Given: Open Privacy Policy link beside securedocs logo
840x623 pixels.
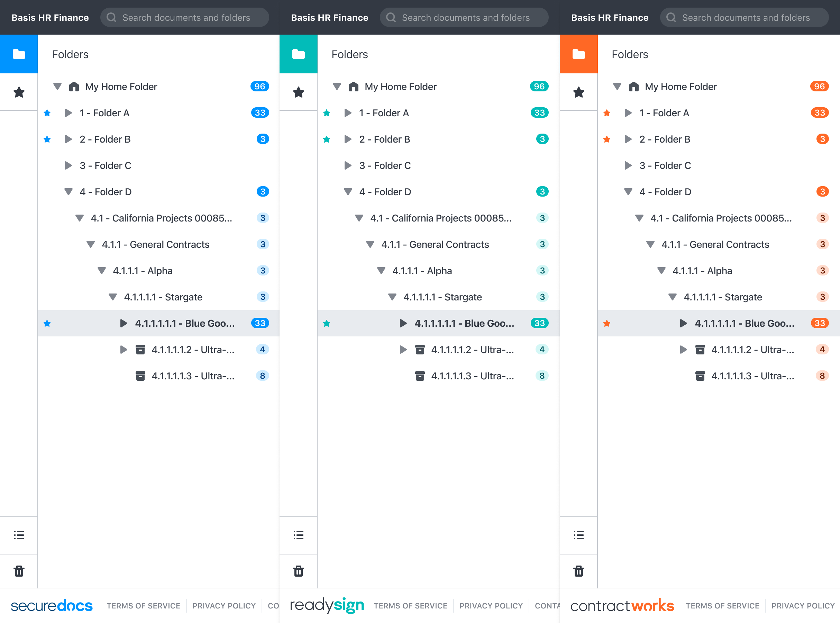Looking at the screenshot, I should [224, 606].
